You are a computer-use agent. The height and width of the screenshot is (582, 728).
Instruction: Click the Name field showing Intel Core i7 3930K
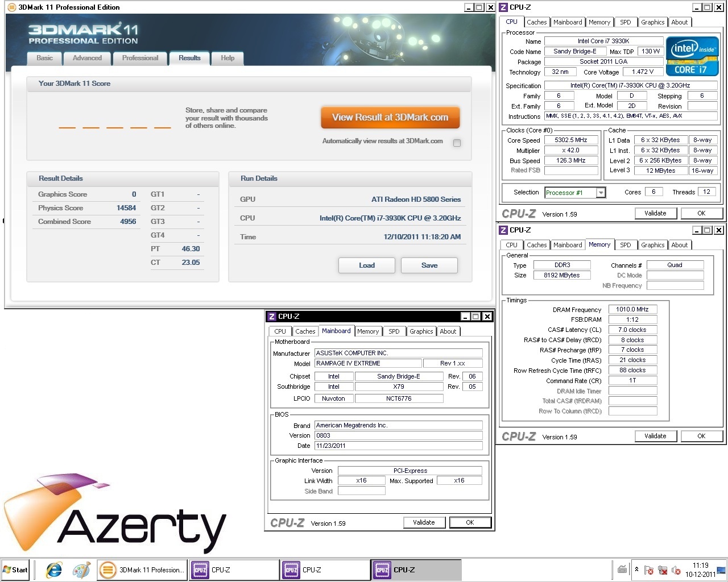pyautogui.click(x=603, y=41)
